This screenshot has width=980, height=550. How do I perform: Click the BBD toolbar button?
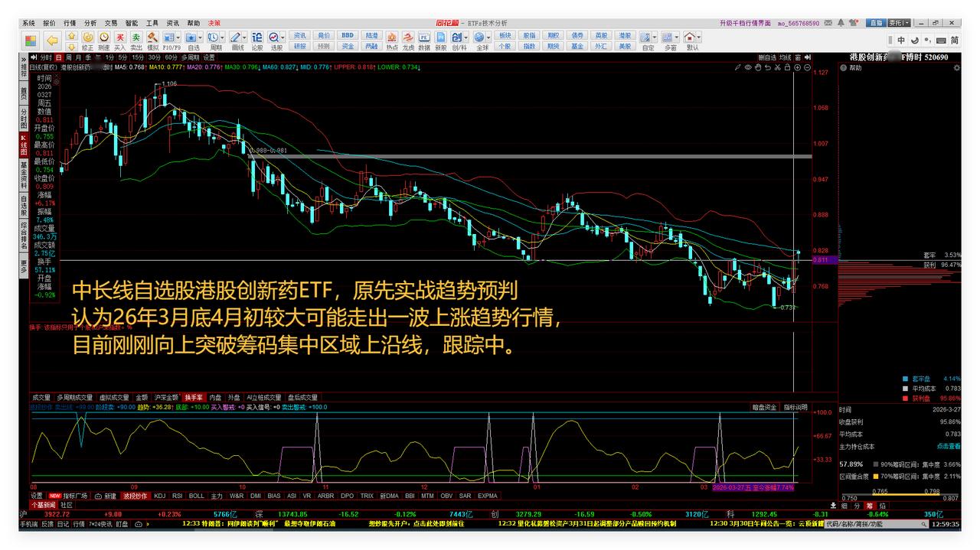click(x=347, y=35)
